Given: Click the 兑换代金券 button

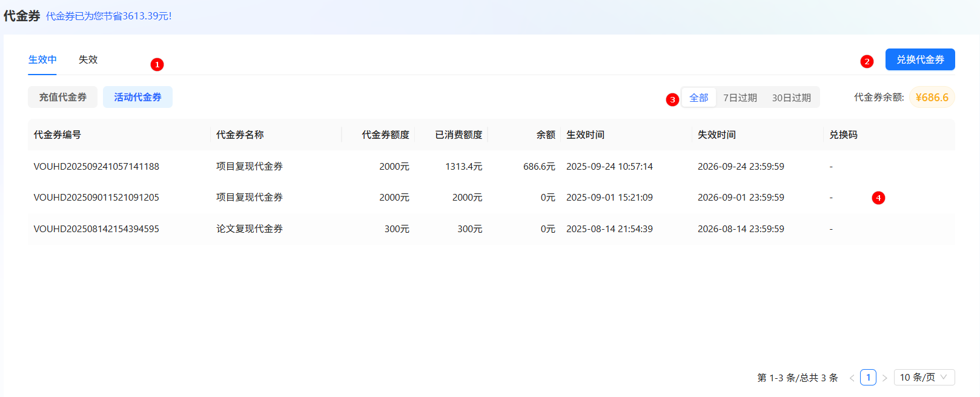Looking at the screenshot, I should click(x=920, y=59).
